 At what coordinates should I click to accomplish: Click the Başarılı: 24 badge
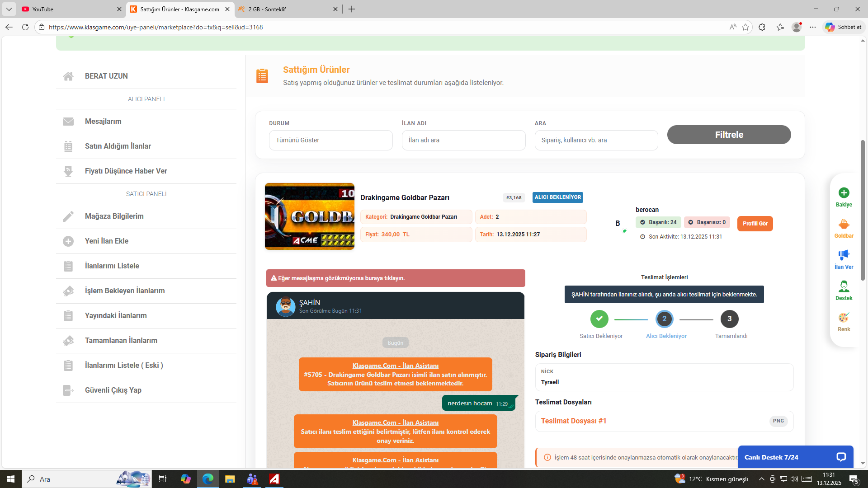pyautogui.click(x=658, y=222)
